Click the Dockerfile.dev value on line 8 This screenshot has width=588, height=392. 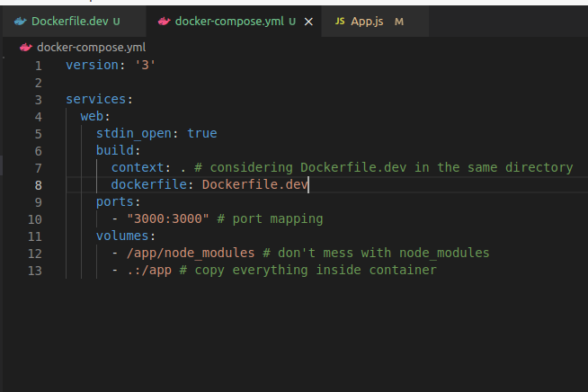point(255,184)
